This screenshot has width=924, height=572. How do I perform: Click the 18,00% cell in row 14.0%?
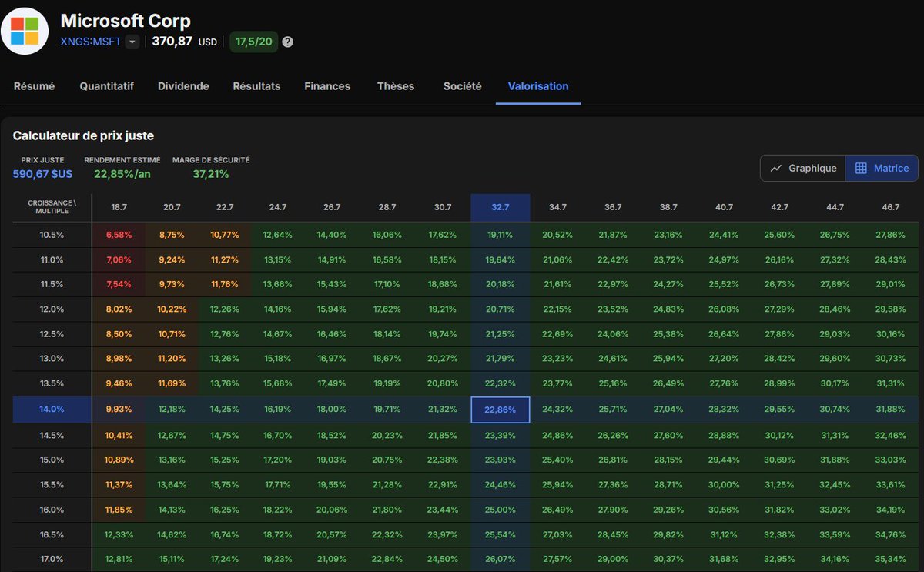point(331,409)
